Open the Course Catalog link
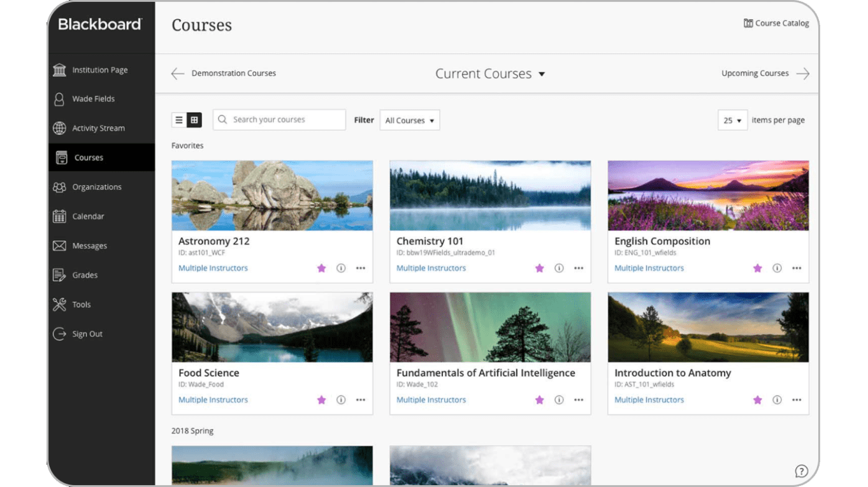 (776, 24)
